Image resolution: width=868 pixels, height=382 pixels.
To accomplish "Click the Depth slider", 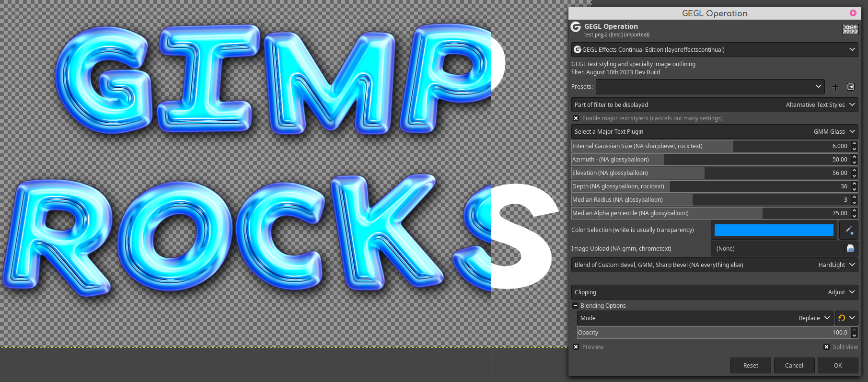I will click(x=711, y=186).
